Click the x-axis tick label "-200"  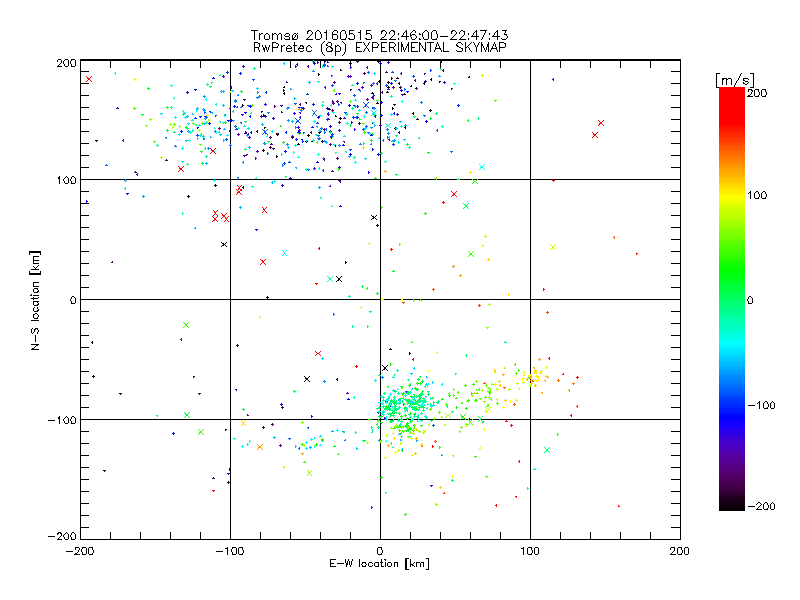pyautogui.click(x=80, y=551)
